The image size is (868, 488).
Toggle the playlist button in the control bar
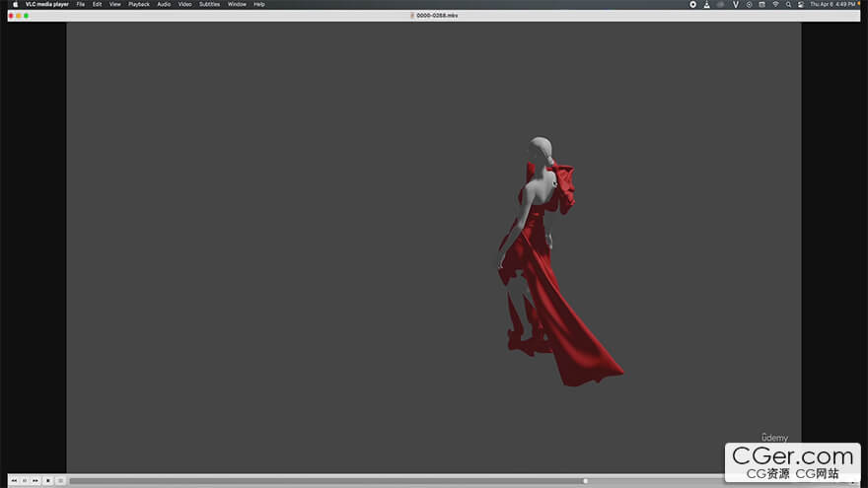[60, 480]
